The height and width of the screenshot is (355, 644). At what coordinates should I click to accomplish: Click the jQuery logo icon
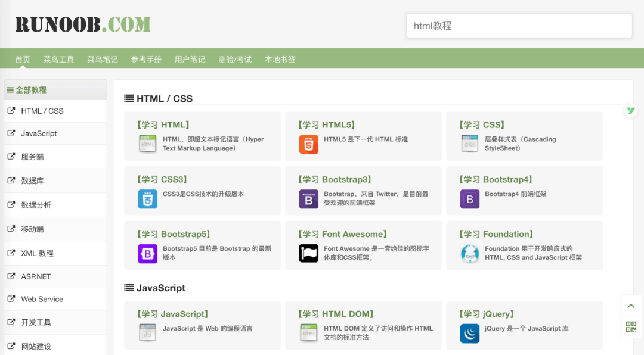pyautogui.click(x=470, y=333)
